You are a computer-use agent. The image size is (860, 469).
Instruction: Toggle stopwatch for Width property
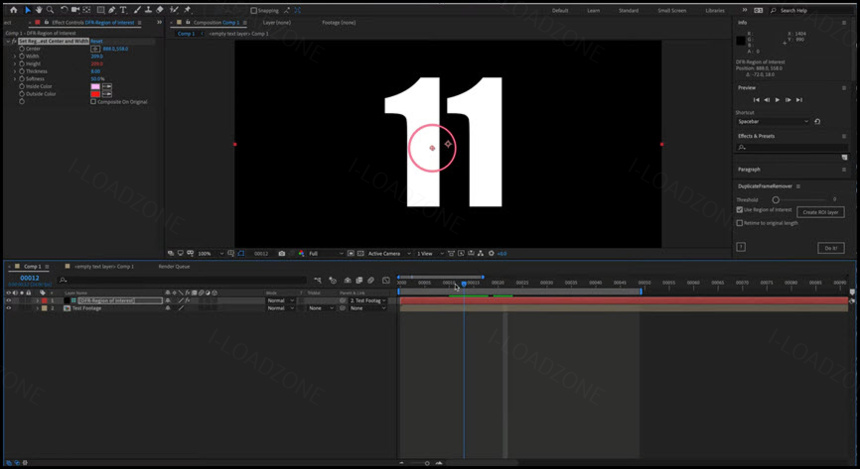coord(22,56)
